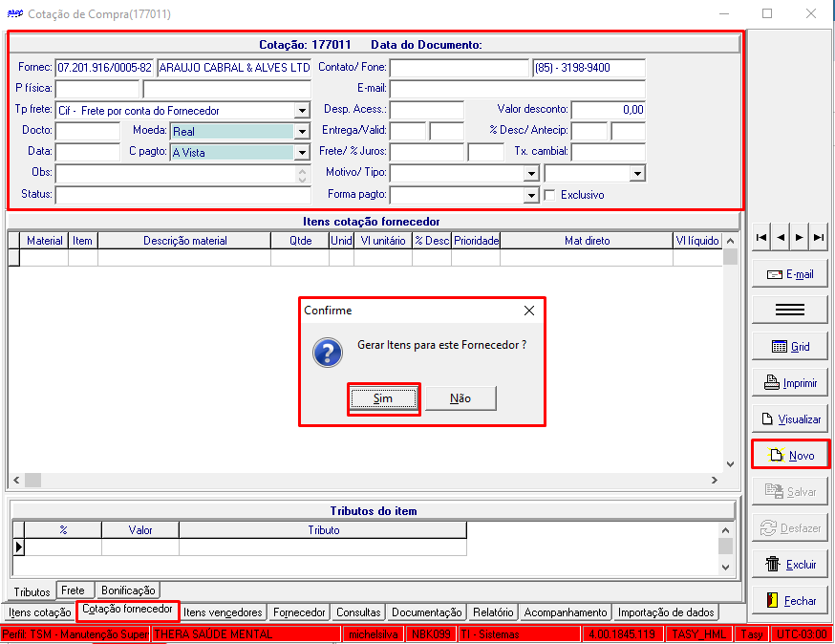
Task: Click the Valor desconto field
Action: point(608,110)
